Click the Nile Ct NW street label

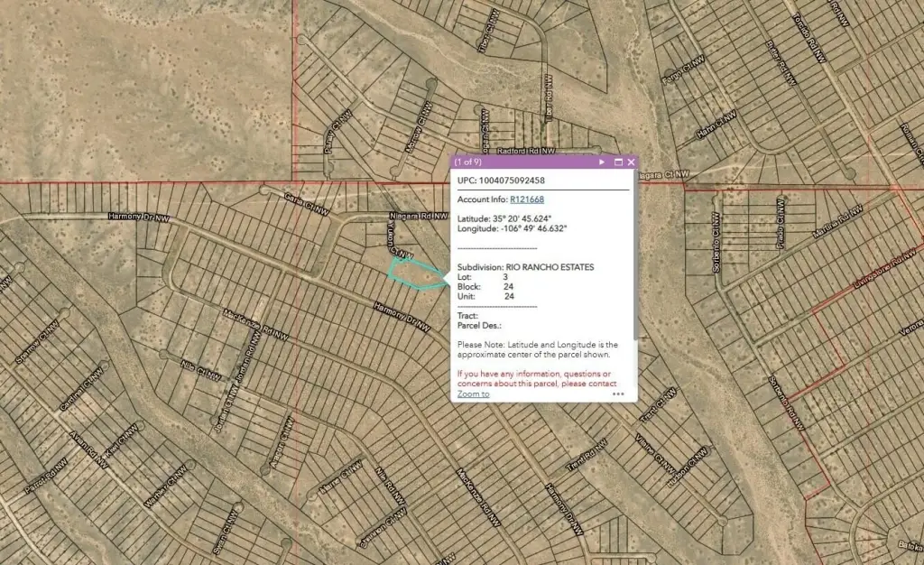pyautogui.click(x=200, y=373)
